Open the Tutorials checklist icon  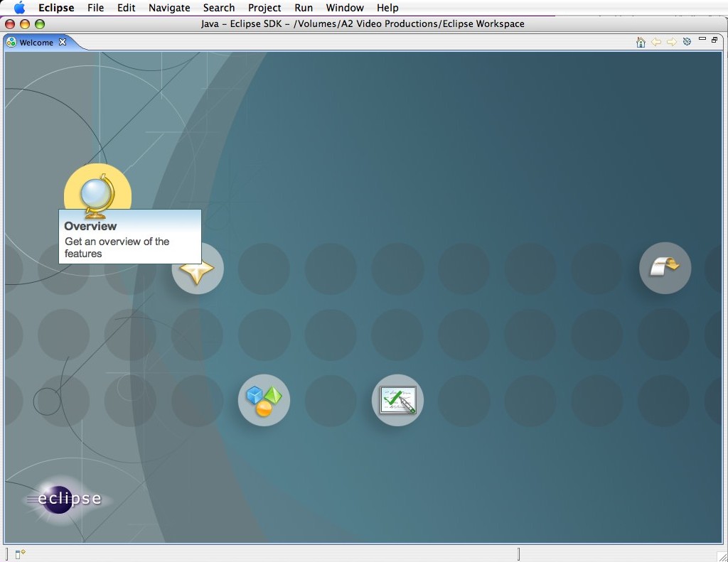pyautogui.click(x=397, y=400)
